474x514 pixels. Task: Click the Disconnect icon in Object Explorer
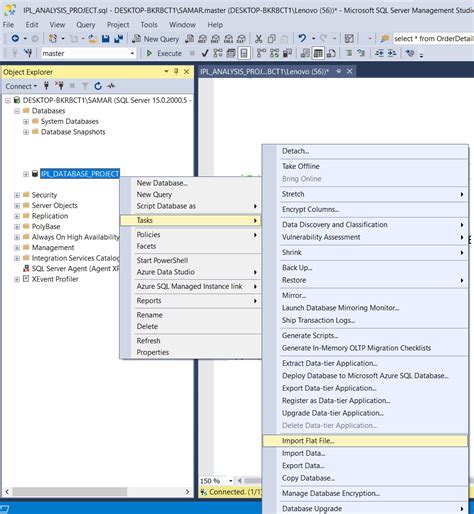point(59,86)
